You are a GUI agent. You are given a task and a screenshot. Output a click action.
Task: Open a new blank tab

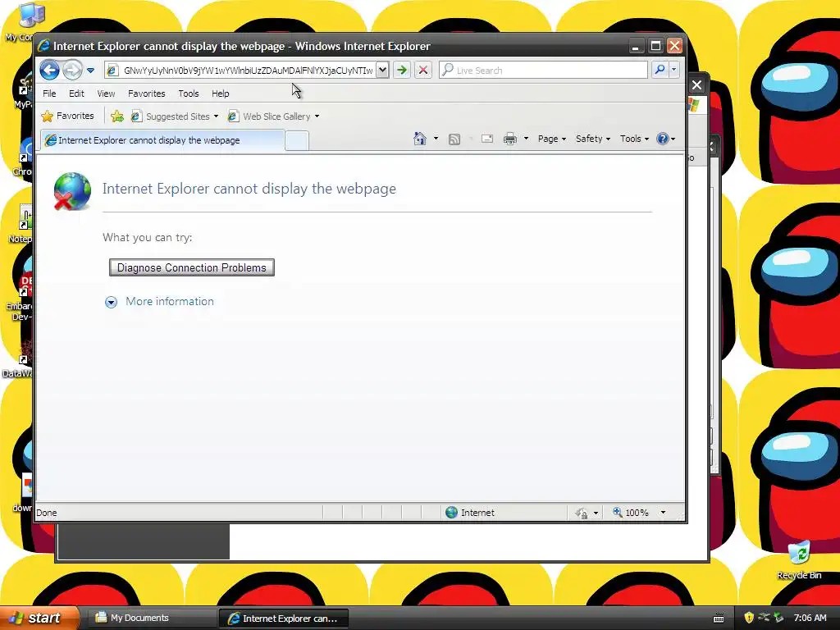point(296,141)
